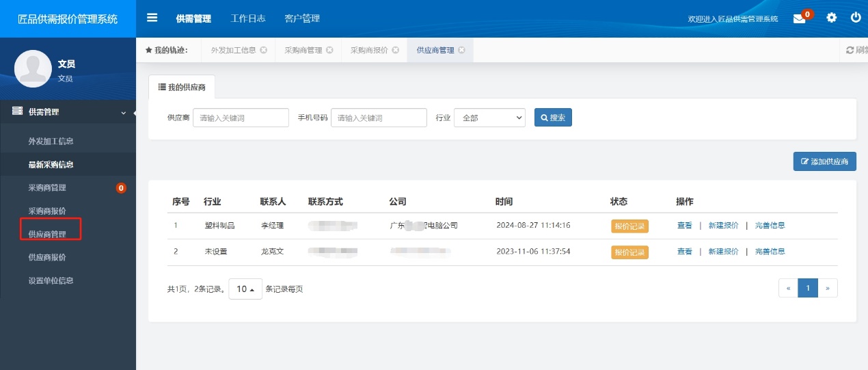Click 新建报价 in 龙克文 row
Viewport: 868px width, 370px height.
pos(723,252)
